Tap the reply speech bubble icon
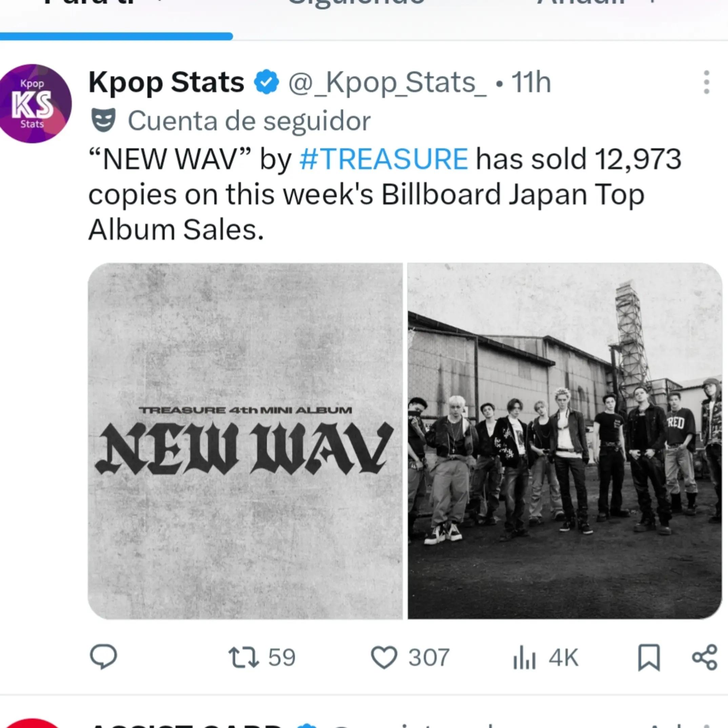The height and width of the screenshot is (728, 728). (104, 657)
